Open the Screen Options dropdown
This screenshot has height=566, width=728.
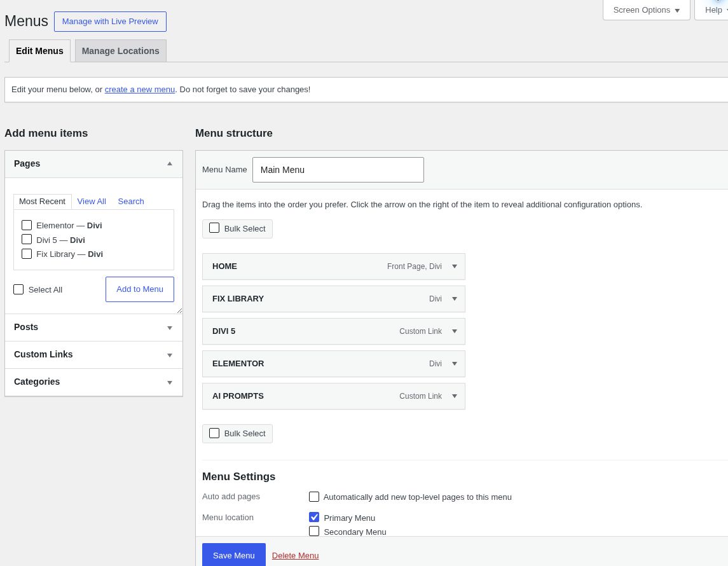[646, 10]
